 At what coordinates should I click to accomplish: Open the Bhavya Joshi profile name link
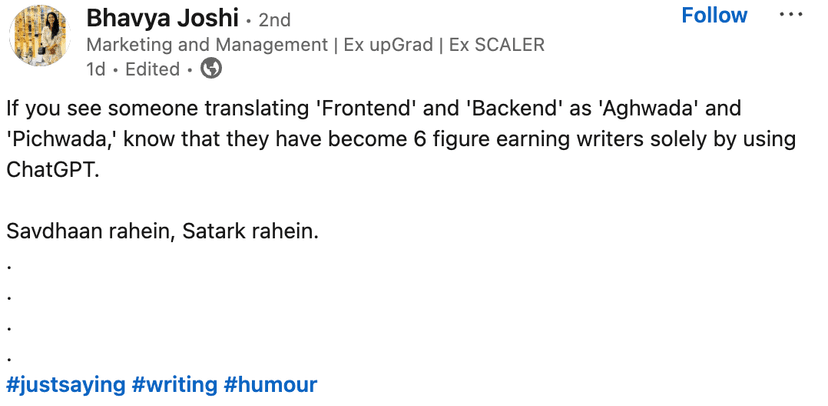click(163, 18)
